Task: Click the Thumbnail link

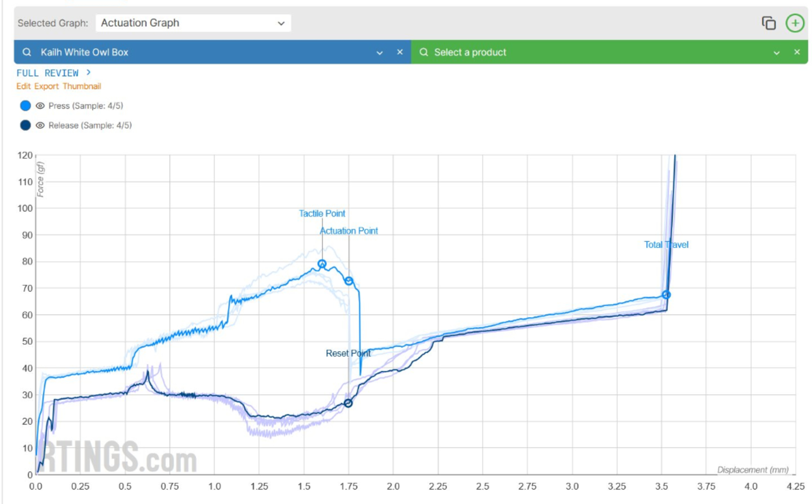Action: coord(82,86)
